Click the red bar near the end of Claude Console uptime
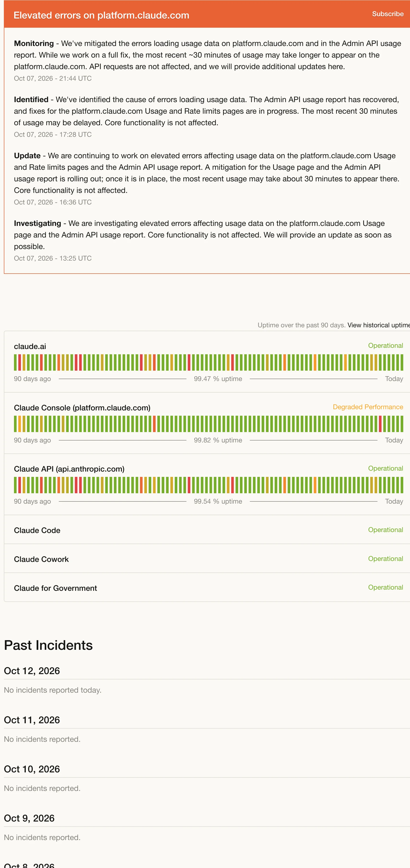 380,424
